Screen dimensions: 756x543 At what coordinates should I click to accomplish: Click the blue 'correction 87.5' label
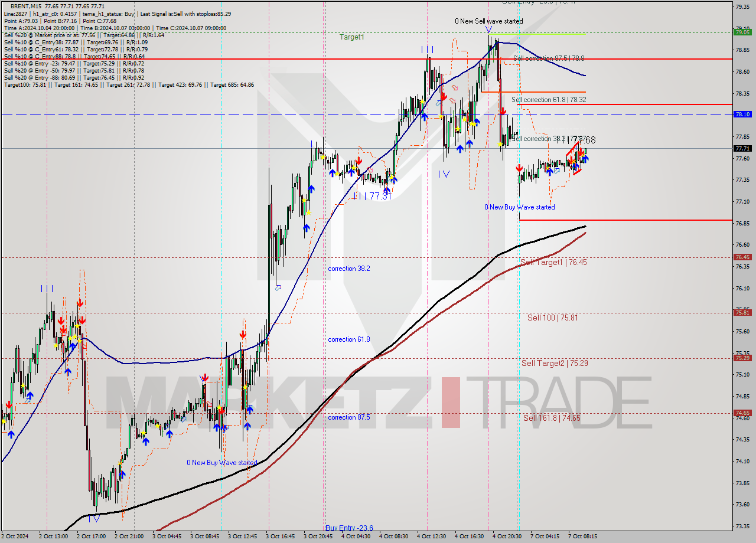click(x=349, y=417)
